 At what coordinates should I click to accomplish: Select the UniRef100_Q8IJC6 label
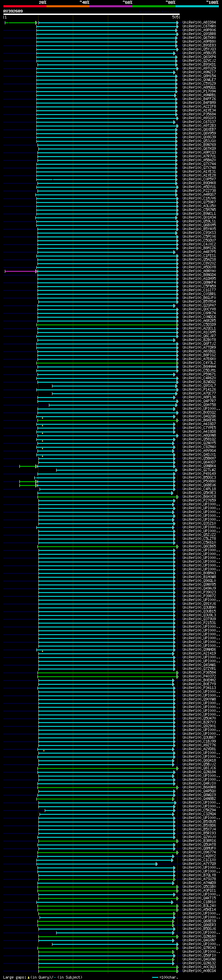[x=199, y=768]
